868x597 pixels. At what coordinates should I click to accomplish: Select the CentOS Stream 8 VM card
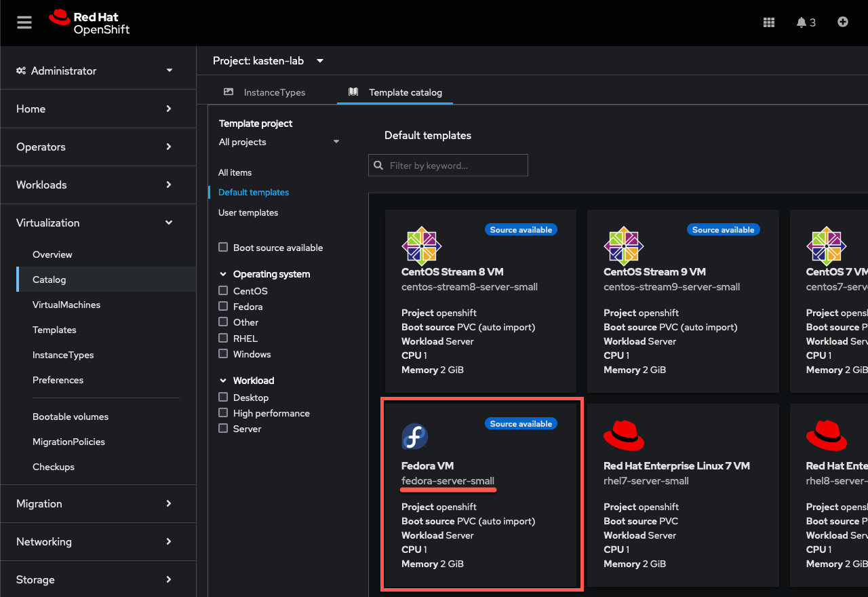point(481,301)
